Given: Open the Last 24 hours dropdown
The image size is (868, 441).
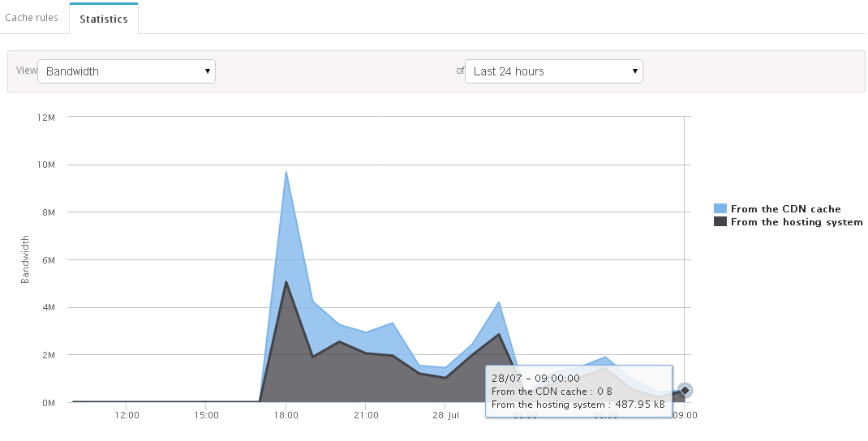Looking at the screenshot, I should 553,71.
